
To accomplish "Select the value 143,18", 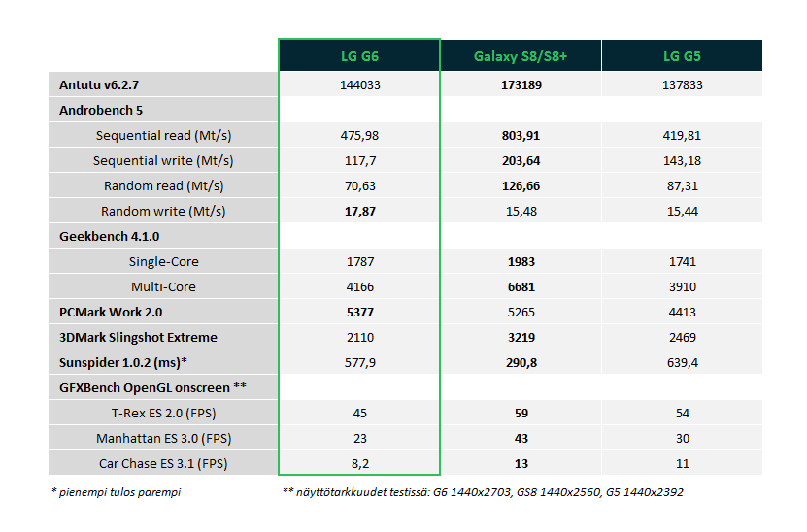I will (682, 160).
